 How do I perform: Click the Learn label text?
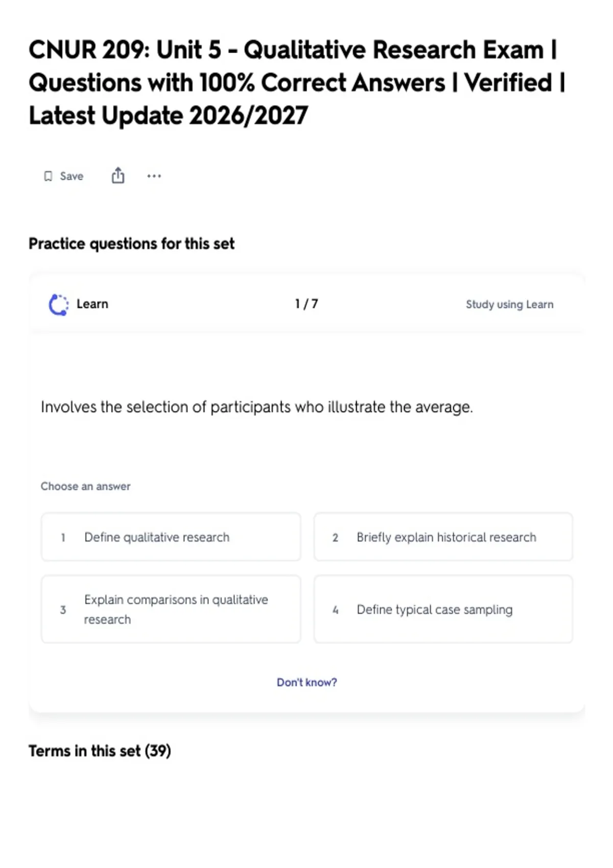point(92,304)
